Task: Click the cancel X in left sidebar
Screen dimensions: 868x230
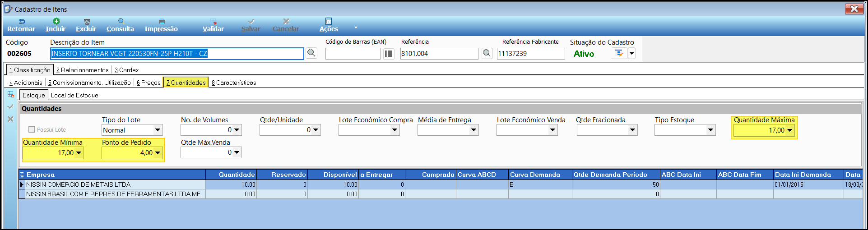Action: [x=10, y=119]
